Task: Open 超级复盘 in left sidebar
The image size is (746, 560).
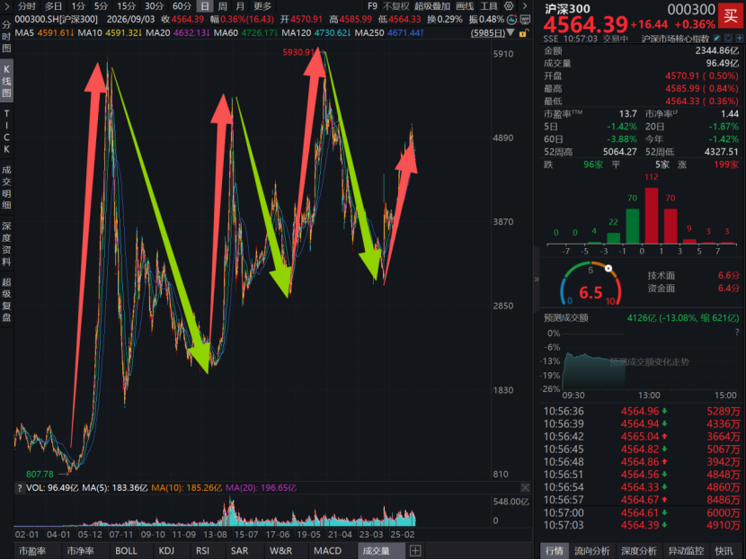Action: tap(6, 299)
